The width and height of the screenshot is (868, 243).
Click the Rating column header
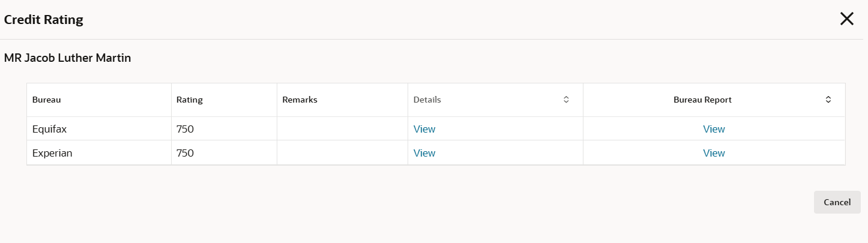click(190, 100)
